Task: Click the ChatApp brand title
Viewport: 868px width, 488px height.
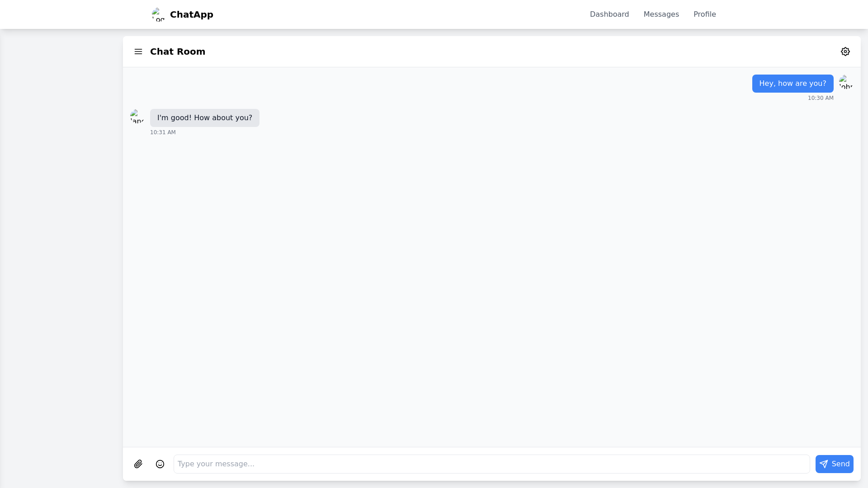Action: click(191, 14)
